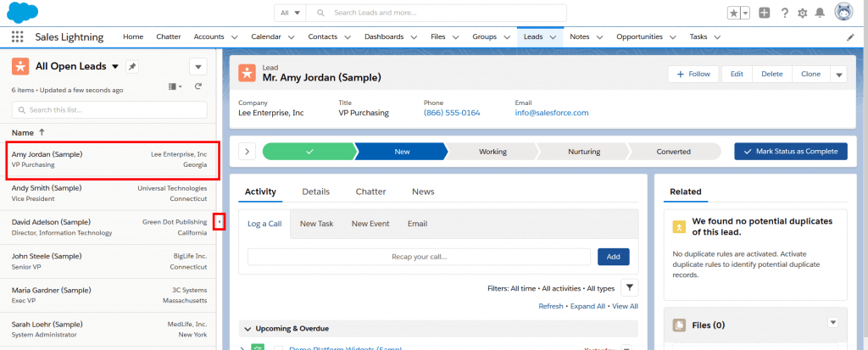Screen dimensions: 868x350
Task: Open the search scope All dropdown
Action: [x=290, y=13]
